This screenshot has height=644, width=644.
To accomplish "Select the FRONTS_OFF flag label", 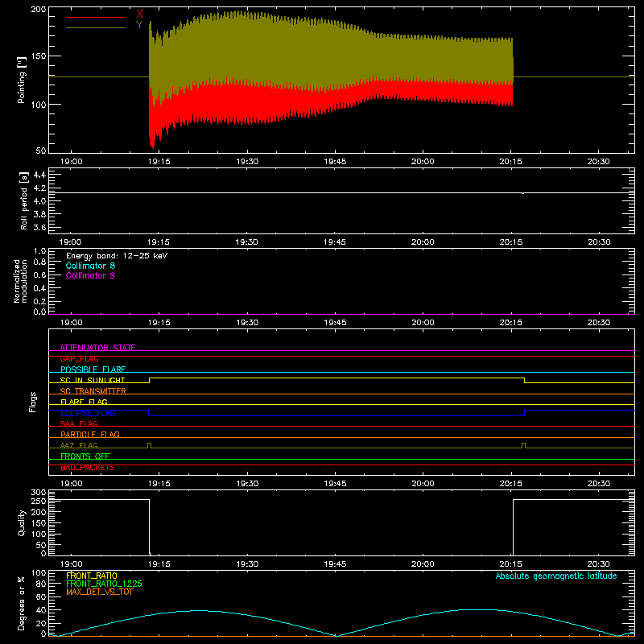I will [x=85, y=456].
